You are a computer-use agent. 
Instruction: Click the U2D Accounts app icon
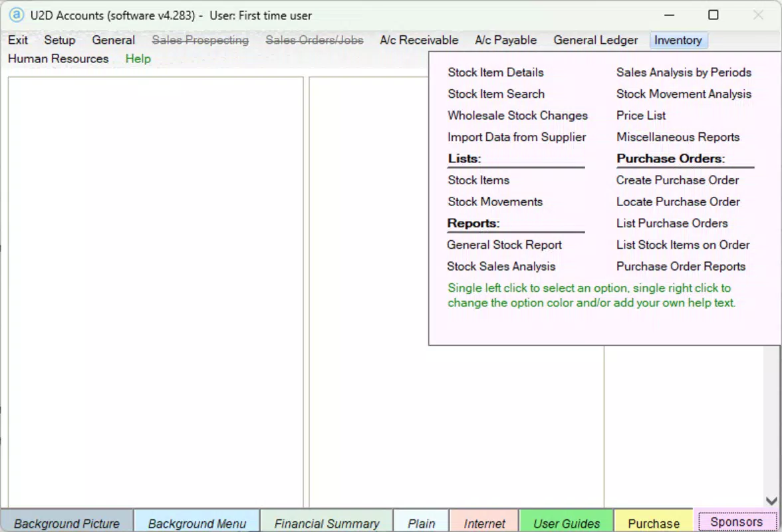16,15
